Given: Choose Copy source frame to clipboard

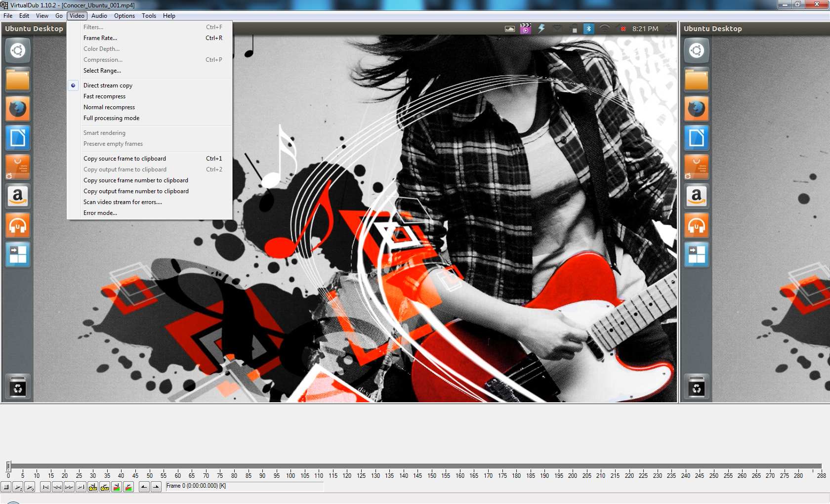Looking at the screenshot, I should (x=150, y=159).
